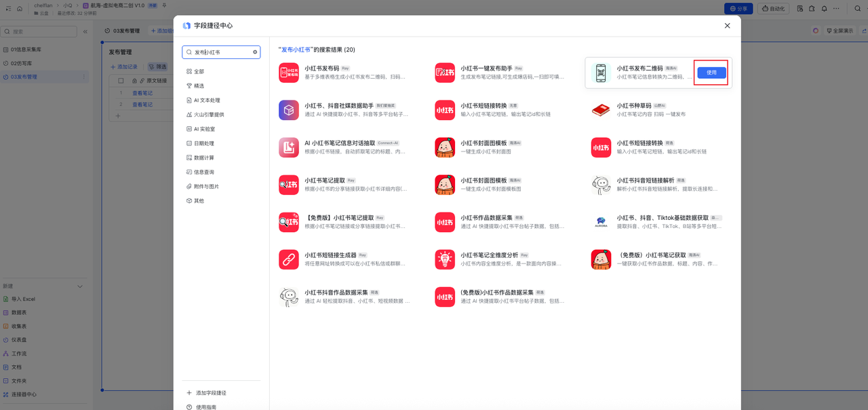Toggle the table header select-all checkbox
The height and width of the screenshot is (410, 868).
pos(121,81)
